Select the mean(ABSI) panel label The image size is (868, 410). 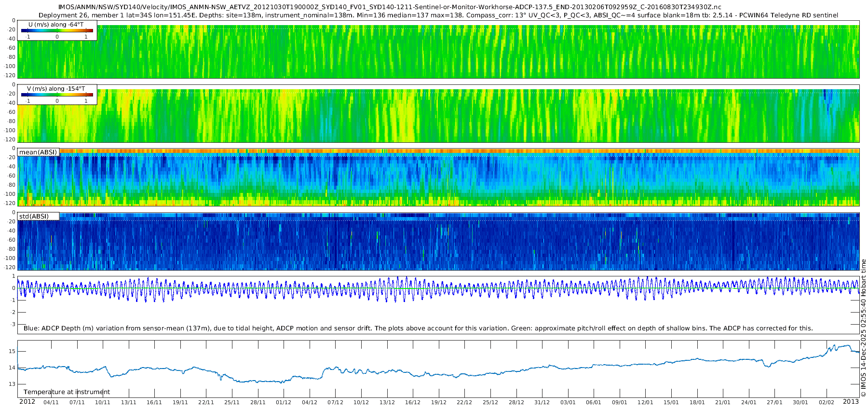(x=38, y=152)
